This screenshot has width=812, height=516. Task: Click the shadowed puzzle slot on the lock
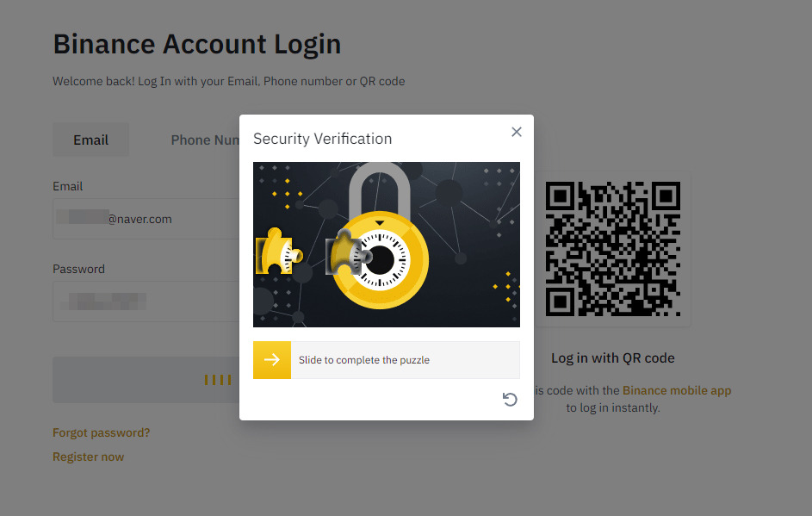pos(348,252)
